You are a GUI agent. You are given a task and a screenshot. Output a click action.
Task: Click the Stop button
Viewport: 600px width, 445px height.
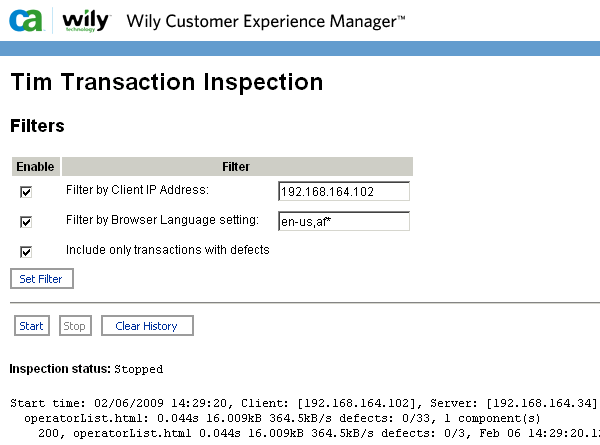74,326
